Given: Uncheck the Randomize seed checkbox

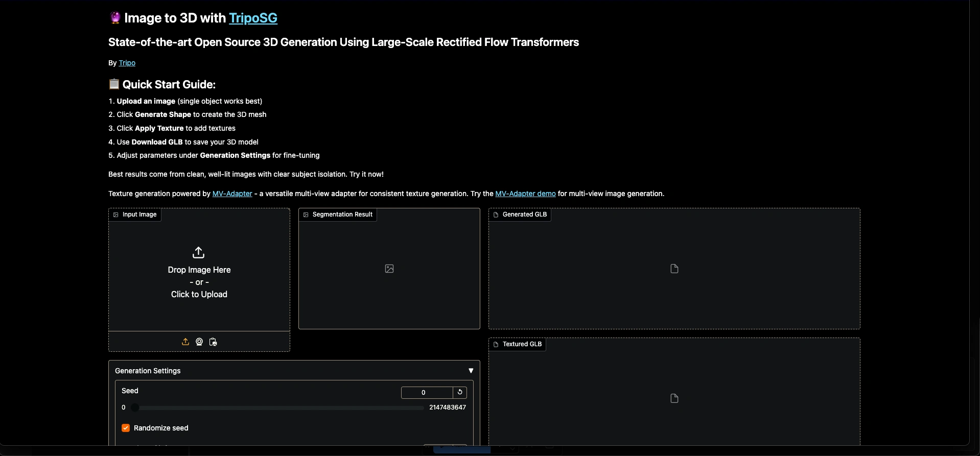Looking at the screenshot, I should (126, 428).
